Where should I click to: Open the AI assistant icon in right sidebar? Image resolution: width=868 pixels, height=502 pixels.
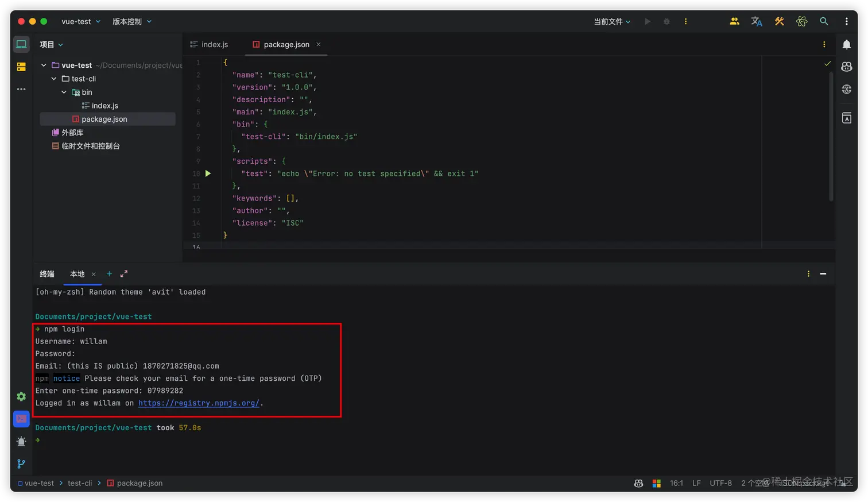coord(846,89)
